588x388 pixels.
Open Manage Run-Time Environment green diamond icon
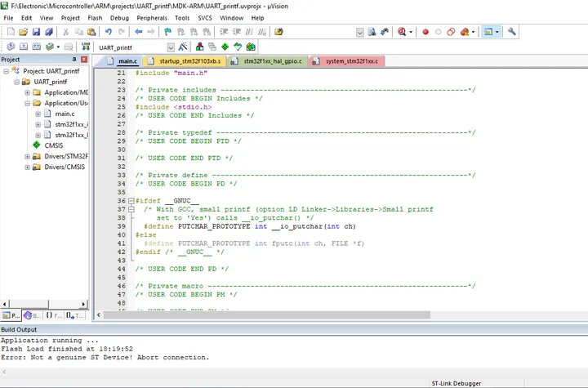pos(225,47)
